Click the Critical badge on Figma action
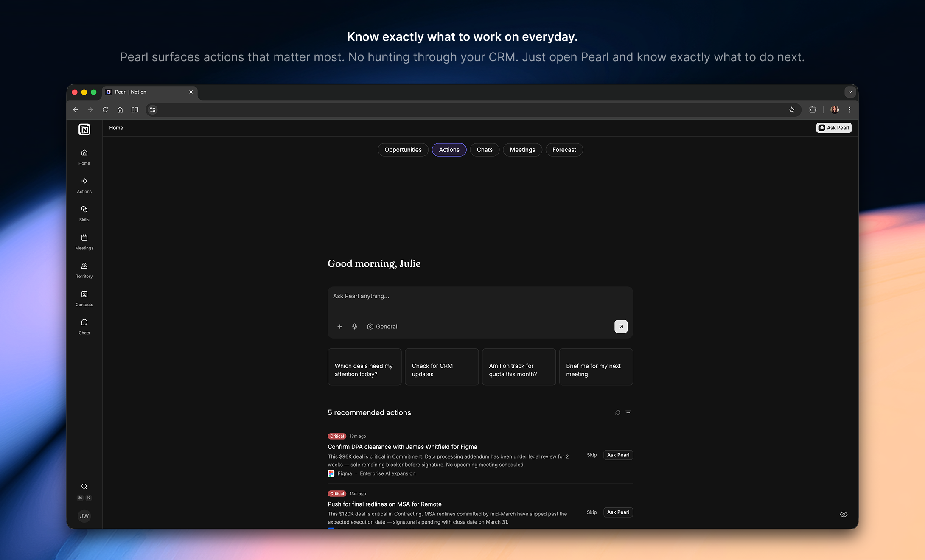Viewport: 925px width, 560px height. pyautogui.click(x=337, y=436)
